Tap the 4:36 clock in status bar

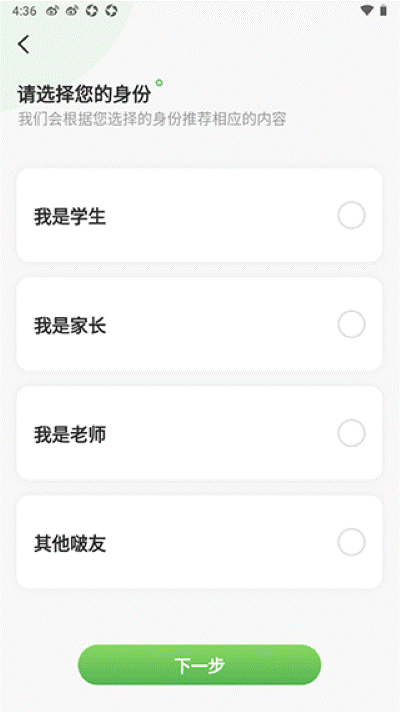point(24,11)
